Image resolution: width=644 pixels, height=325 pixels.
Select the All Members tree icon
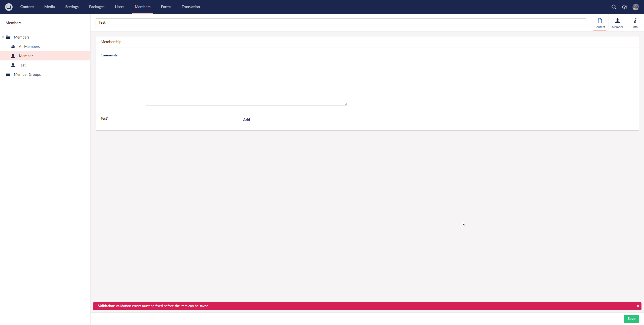pyautogui.click(x=13, y=46)
